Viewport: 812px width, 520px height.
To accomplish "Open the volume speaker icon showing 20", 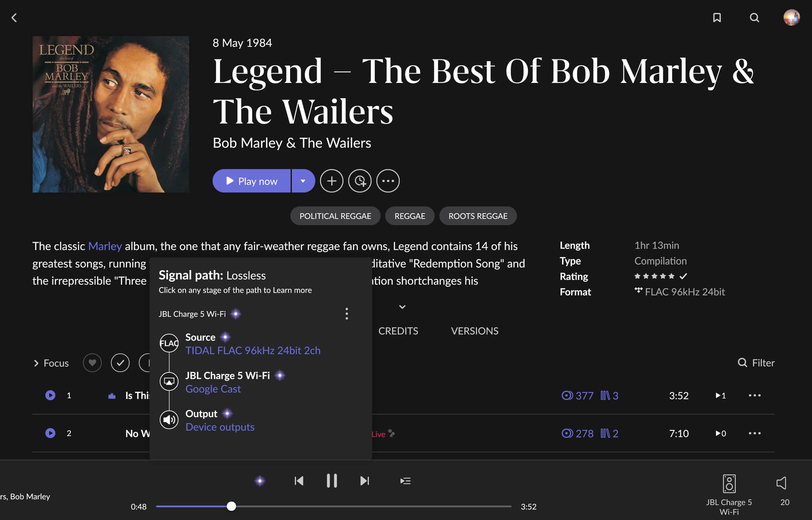I will pyautogui.click(x=782, y=483).
